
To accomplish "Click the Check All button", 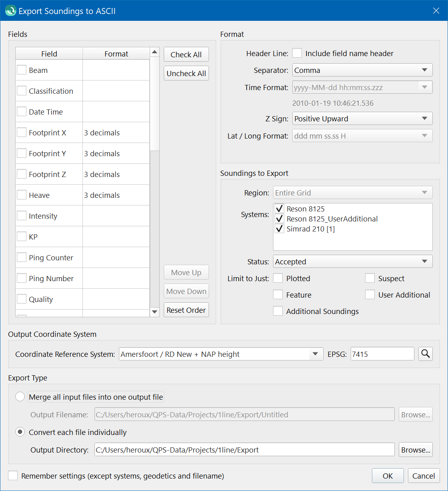I will click(186, 54).
